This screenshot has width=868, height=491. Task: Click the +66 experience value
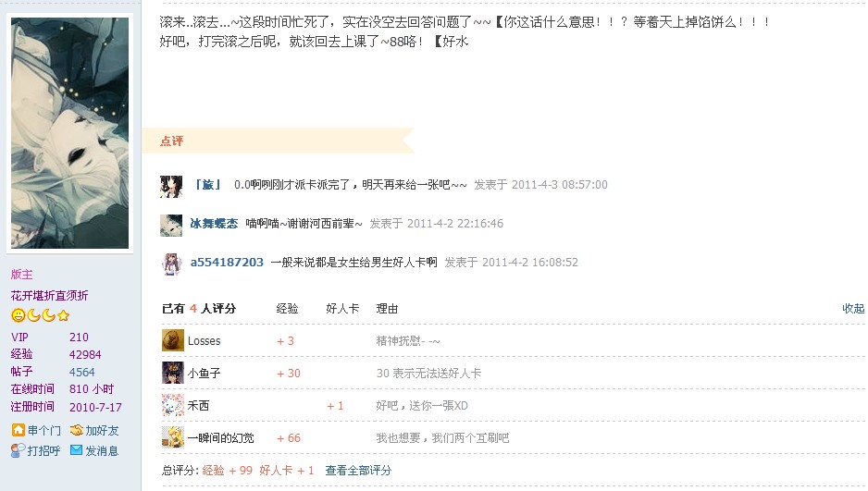click(289, 438)
